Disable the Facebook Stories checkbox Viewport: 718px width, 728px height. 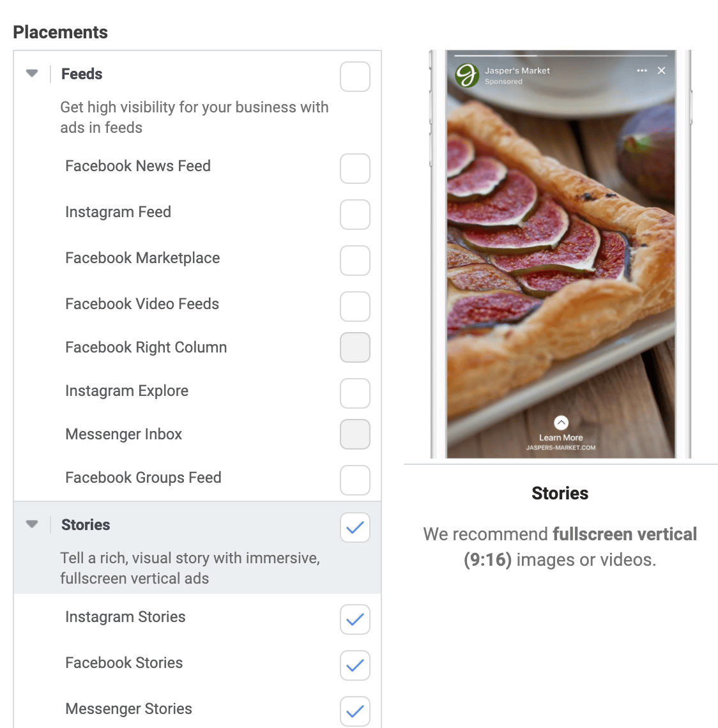(355, 665)
